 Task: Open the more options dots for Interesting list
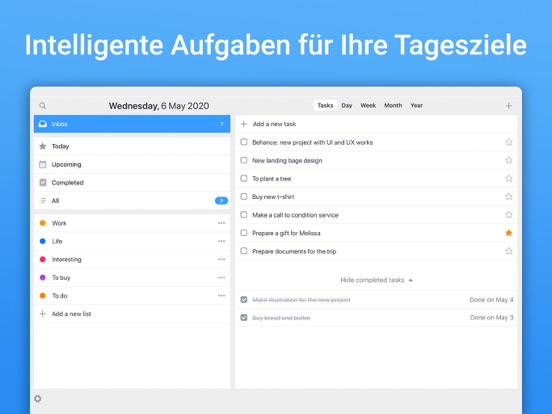(221, 259)
